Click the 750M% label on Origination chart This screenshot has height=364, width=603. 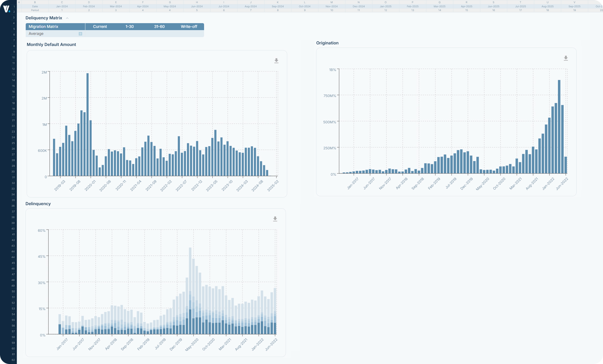coord(329,96)
